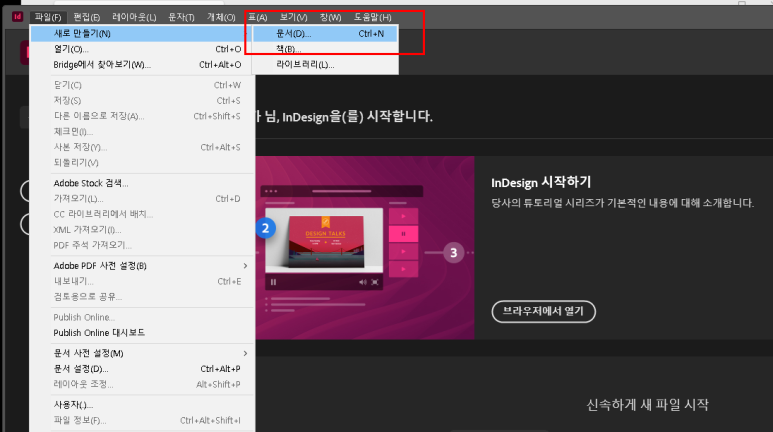Viewport: 773px width, 432px height.
Task: Select 사본 저장(Y)... menu entry
Action: [142, 147]
